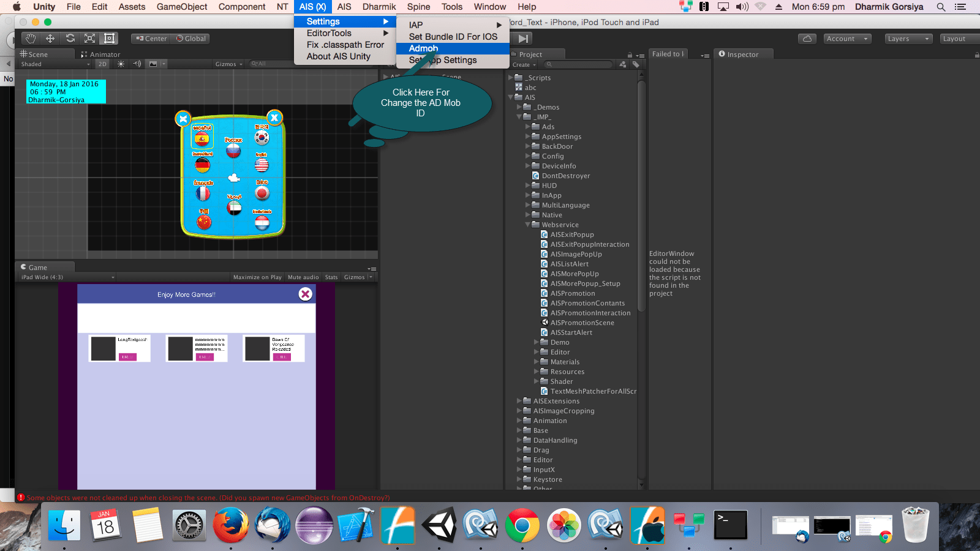Viewport: 980px width, 551px height.
Task: Open the Create dropdown in Project panel
Action: click(524, 64)
